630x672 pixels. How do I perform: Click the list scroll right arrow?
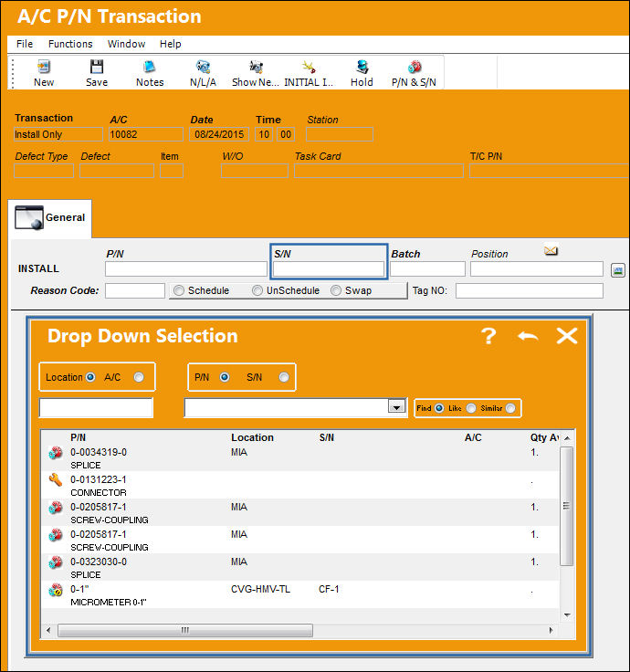coord(551,630)
